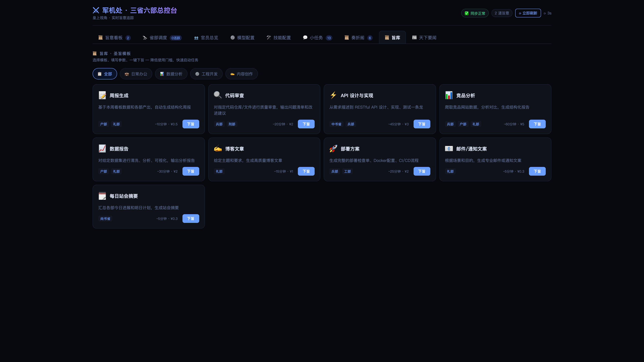Click the envelope icon on 邮件/通知文案 card

[449, 149]
